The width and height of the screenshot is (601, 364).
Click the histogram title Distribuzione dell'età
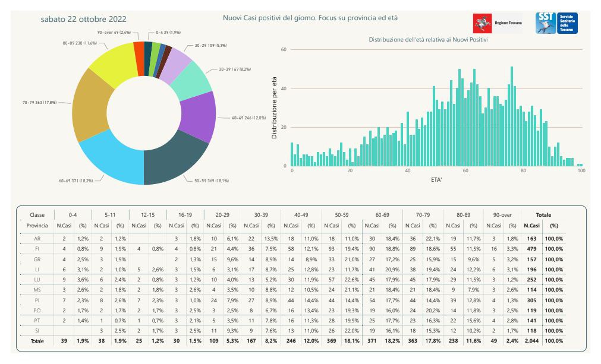click(428, 39)
